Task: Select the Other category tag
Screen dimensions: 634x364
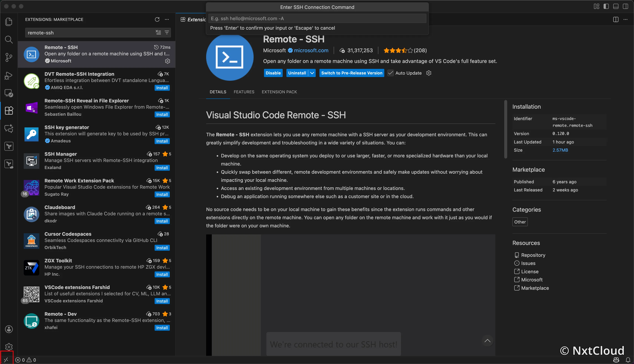Action: (520, 222)
